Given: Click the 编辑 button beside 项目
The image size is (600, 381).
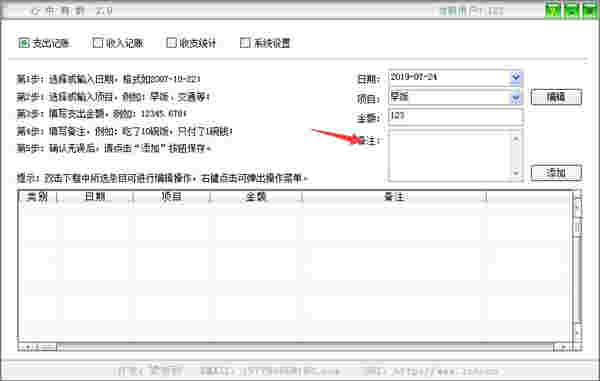Looking at the screenshot, I should (556, 97).
